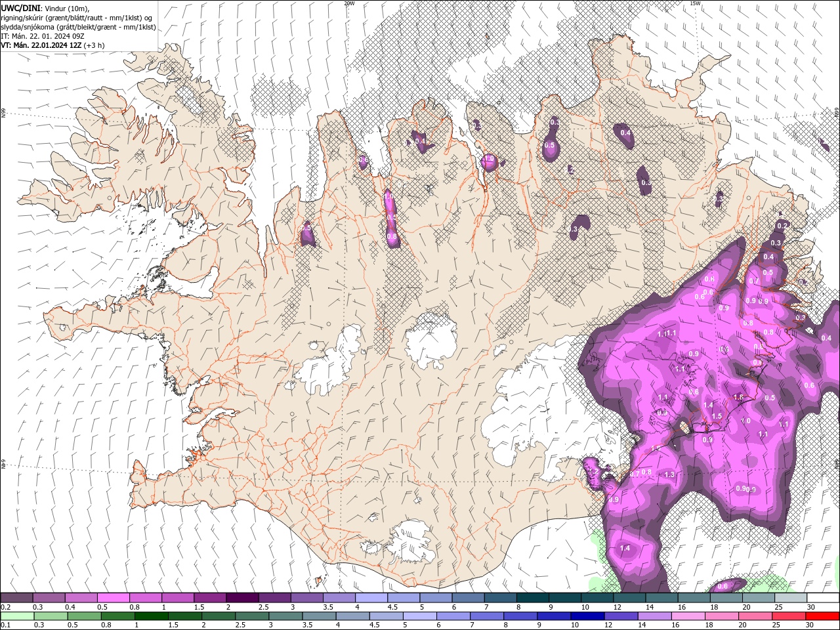Screen dimensions: 840x630
Task: Pick the upper legend swatch between 8 and 9
Action: (532, 598)
